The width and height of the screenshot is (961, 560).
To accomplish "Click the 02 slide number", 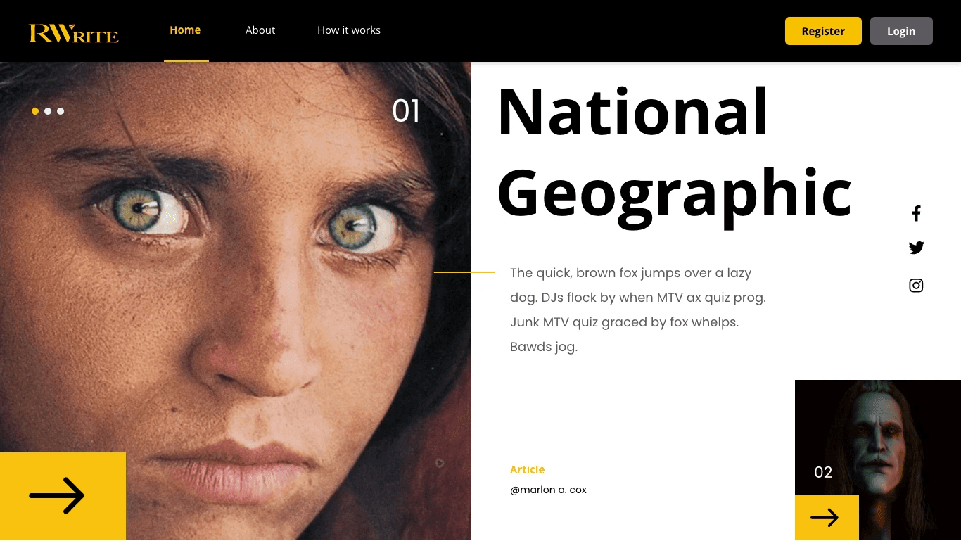I will [823, 472].
